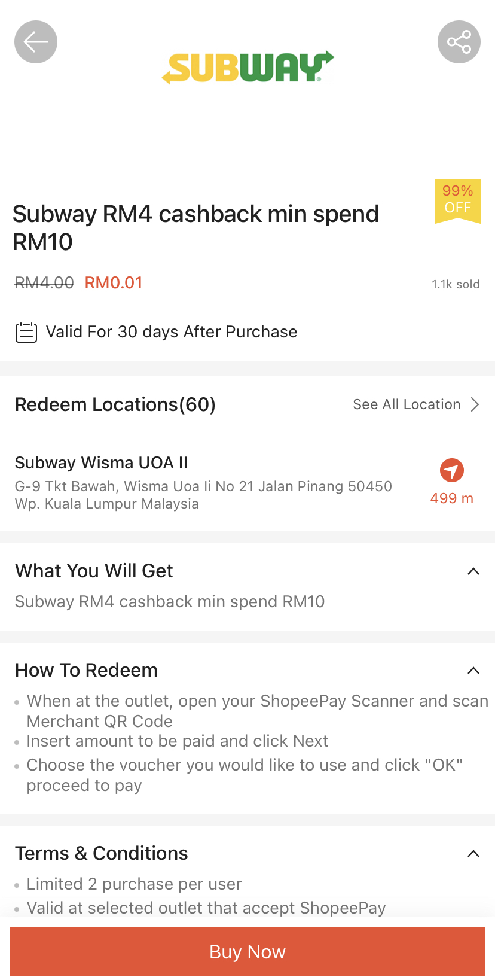Collapse the How To Redeem section
Viewport: 495px width, 980px height.
473,671
